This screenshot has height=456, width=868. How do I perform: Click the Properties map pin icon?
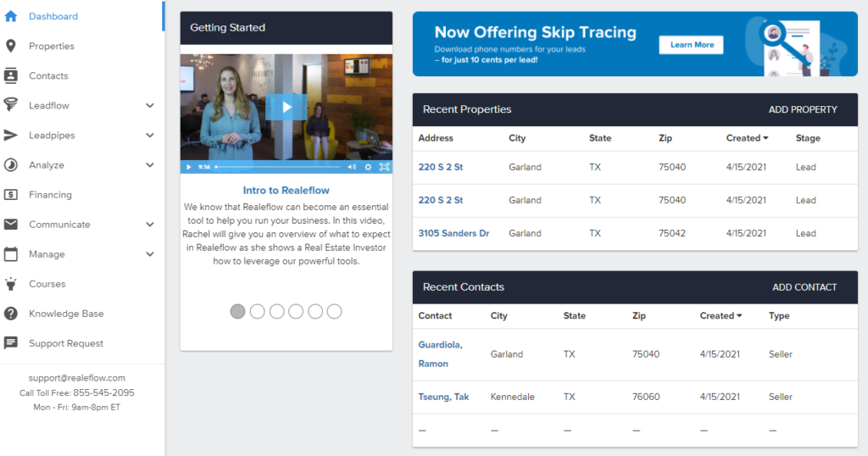10,46
